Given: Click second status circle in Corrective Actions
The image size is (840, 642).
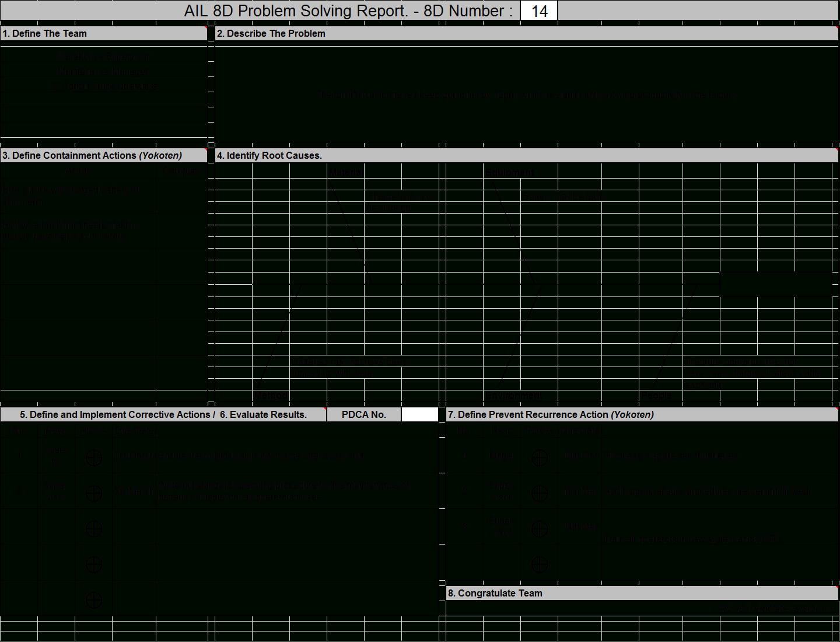Looking at the screenshot, I should tap(94, 494).
